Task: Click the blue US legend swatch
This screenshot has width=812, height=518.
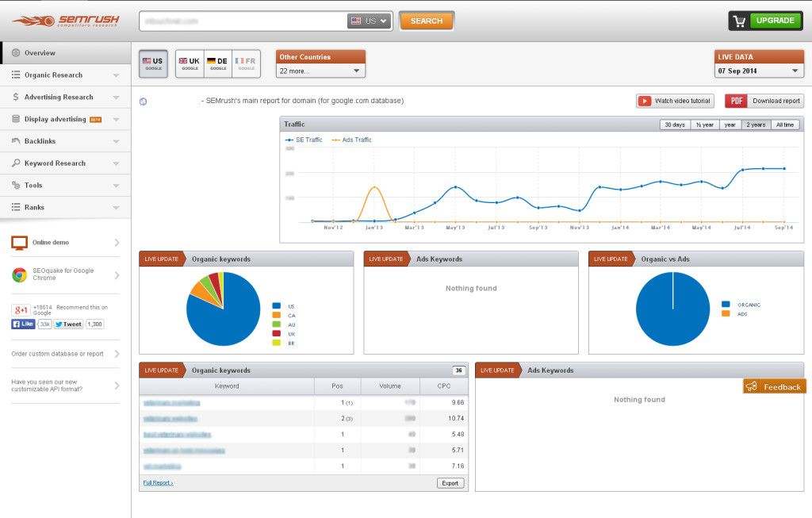Action: [277, 306]
